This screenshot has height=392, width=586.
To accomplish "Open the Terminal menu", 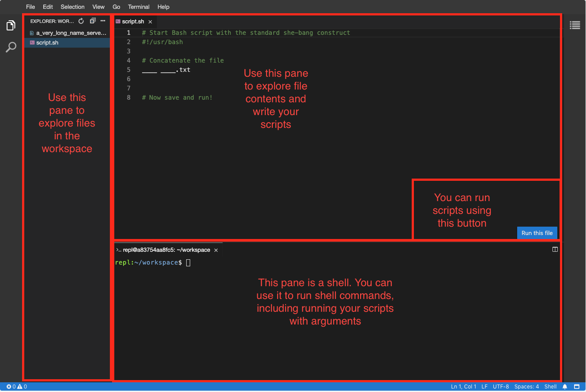I will coord(139,7).
